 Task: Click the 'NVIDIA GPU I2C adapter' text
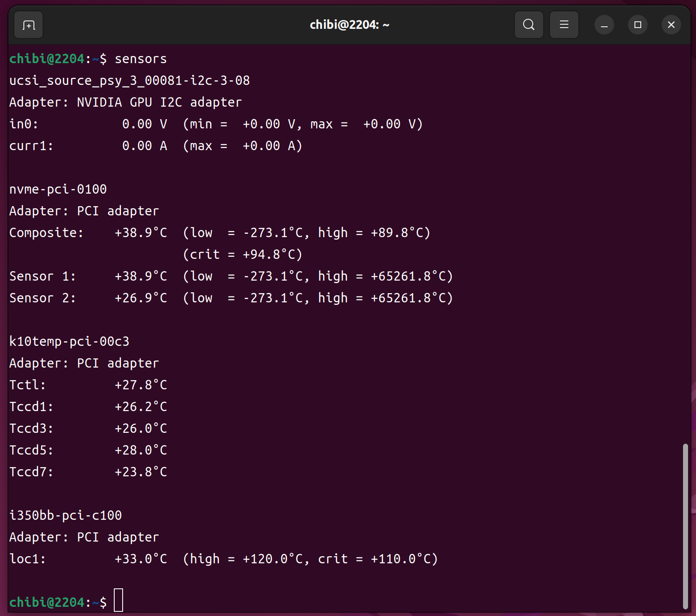(159, 102)
